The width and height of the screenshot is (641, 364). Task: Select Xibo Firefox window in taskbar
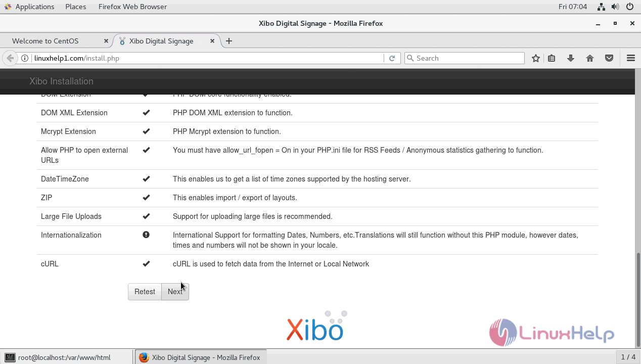pos(200,357)
